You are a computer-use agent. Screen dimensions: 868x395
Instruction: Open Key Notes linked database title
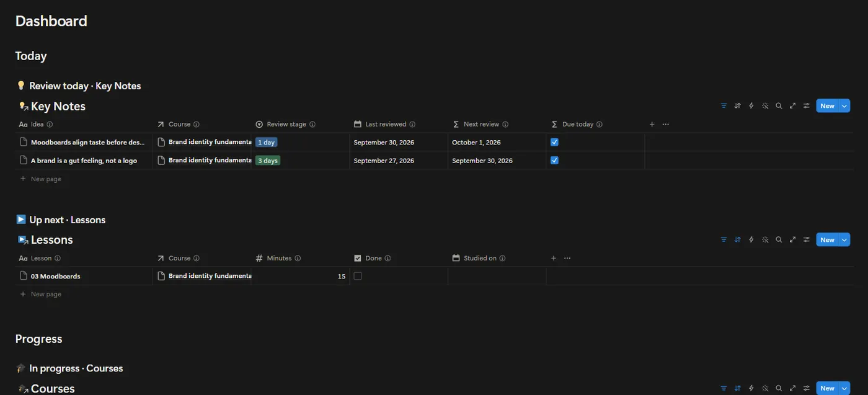point(58,107)
